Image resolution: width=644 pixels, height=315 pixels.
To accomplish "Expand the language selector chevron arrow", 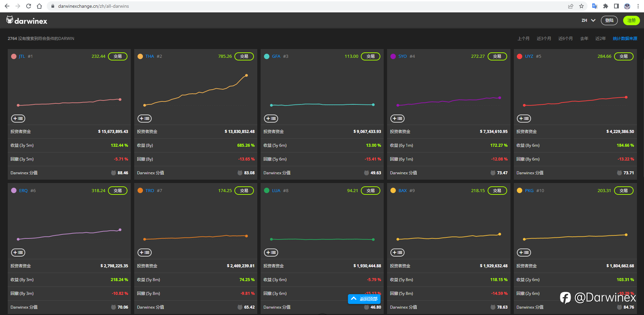I will coord(593,20).
